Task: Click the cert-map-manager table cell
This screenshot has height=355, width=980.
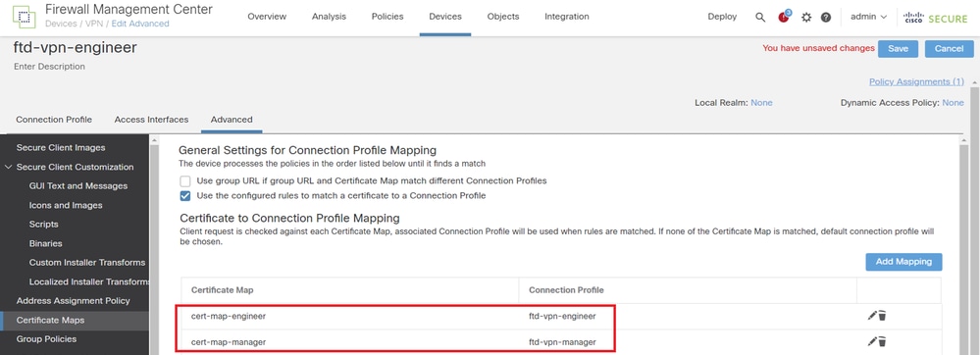Action: (228, 342)
